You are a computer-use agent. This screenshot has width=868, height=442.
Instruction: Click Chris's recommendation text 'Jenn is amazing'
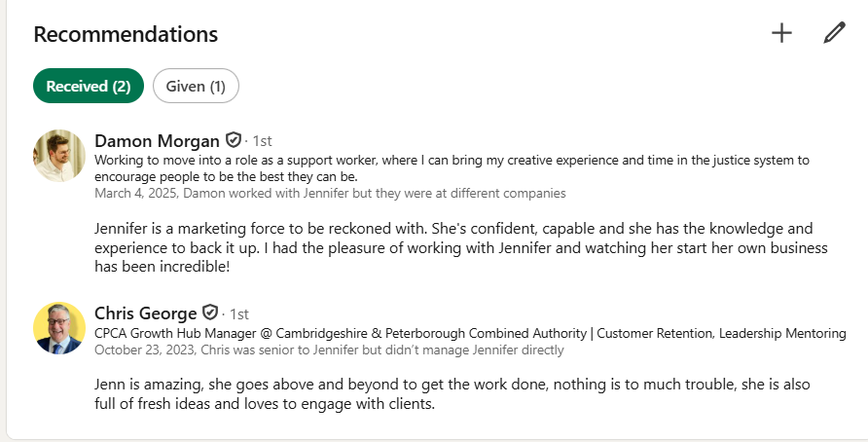tap(452, 394)
